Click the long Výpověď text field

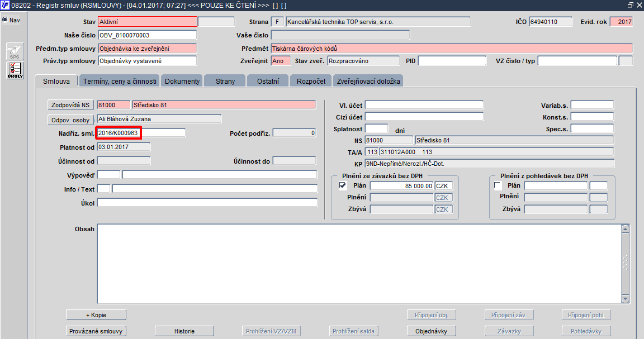220,175
